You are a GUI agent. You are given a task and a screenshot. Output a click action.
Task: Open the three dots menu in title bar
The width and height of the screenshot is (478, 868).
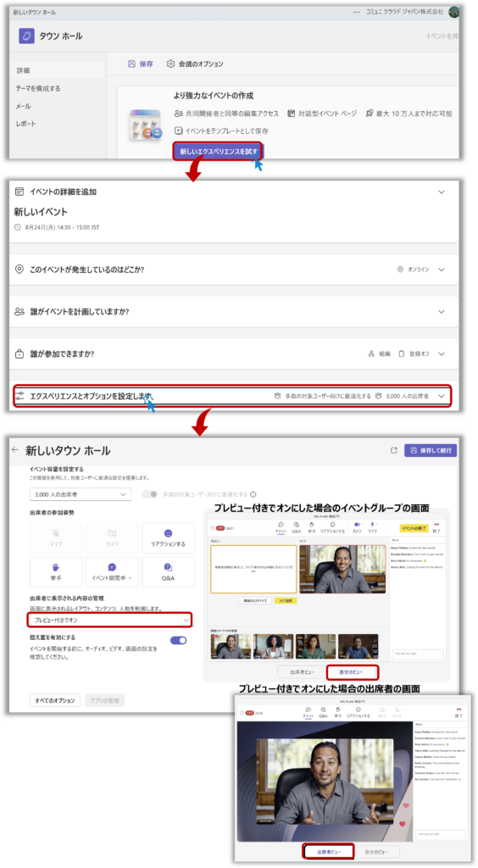[x=356, y=12]
